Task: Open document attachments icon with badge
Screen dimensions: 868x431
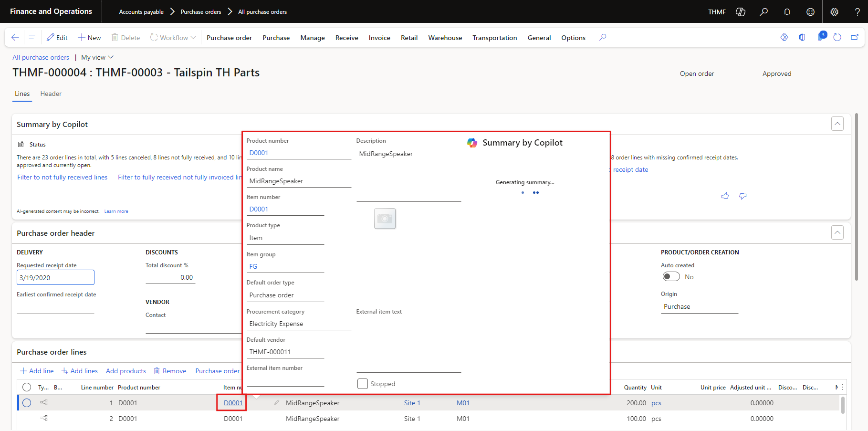Action: point(821,37)
